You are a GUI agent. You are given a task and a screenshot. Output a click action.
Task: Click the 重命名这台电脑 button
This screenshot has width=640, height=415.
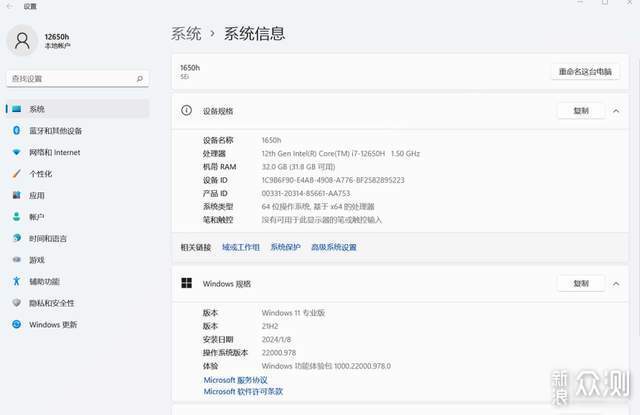(x=585, y=72)
